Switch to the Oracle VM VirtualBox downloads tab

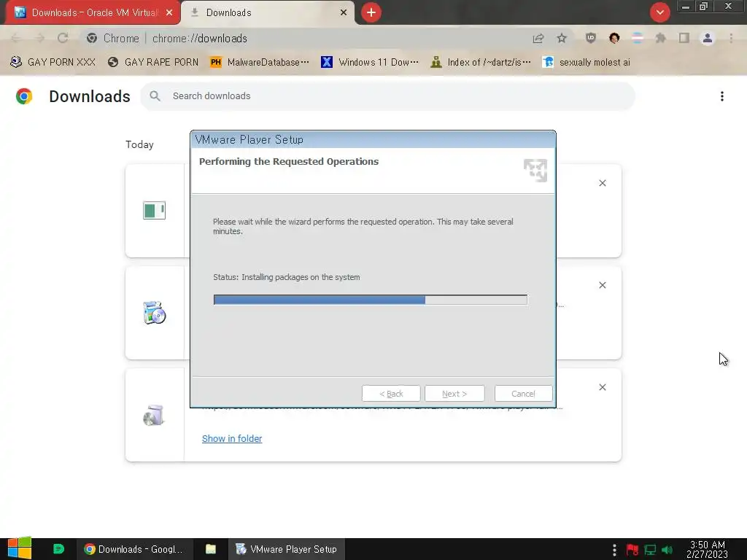tap(93, 12)
